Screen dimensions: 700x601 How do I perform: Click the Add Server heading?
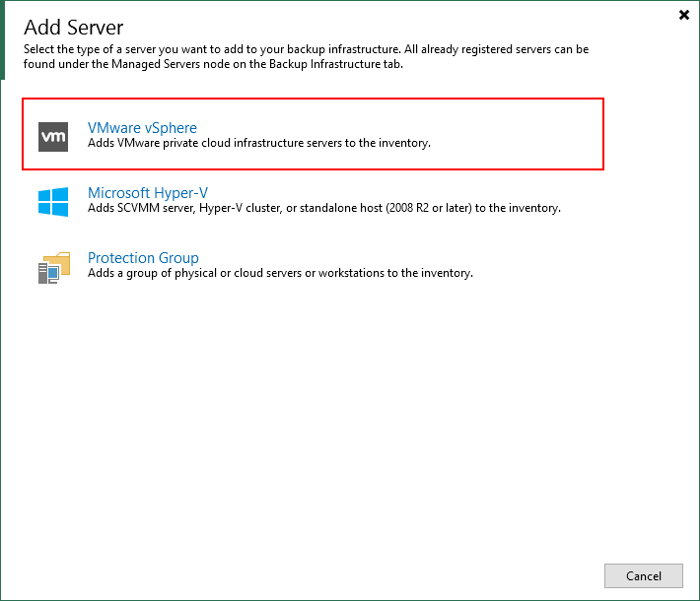(74, 28)
